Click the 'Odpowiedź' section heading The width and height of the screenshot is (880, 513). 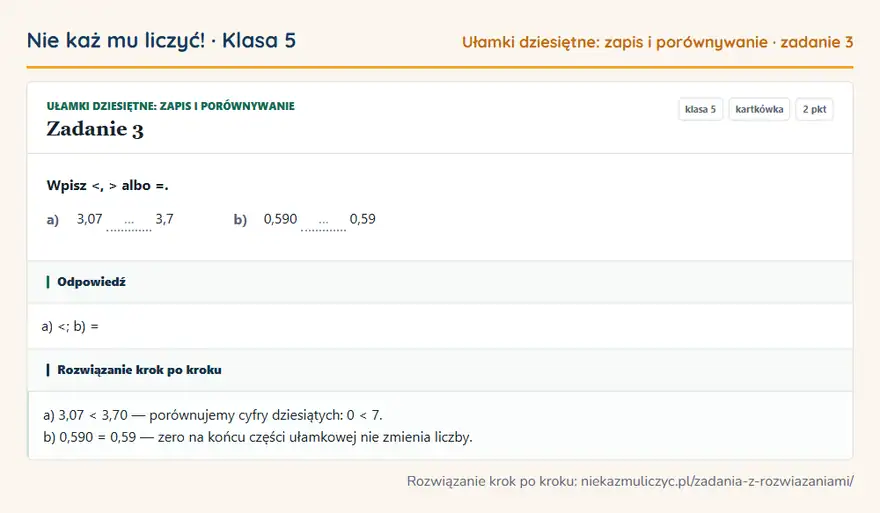pyautogui.click(x=91, y=282)
